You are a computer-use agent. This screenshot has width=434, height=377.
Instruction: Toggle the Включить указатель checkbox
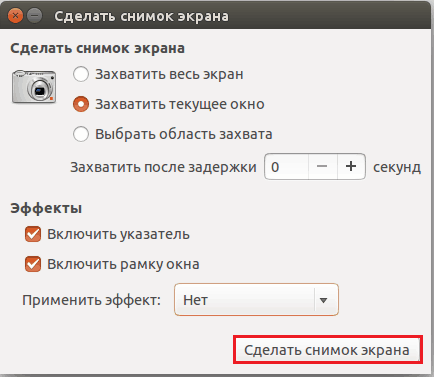coord(33,234)
